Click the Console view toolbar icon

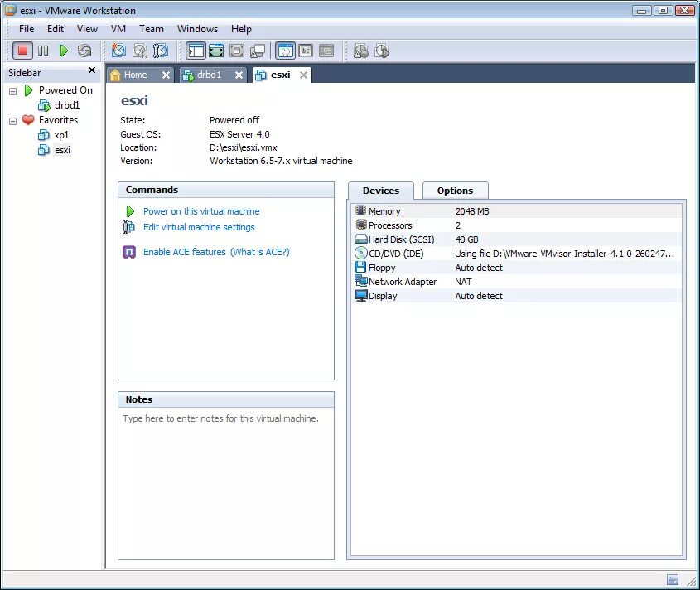326,51
